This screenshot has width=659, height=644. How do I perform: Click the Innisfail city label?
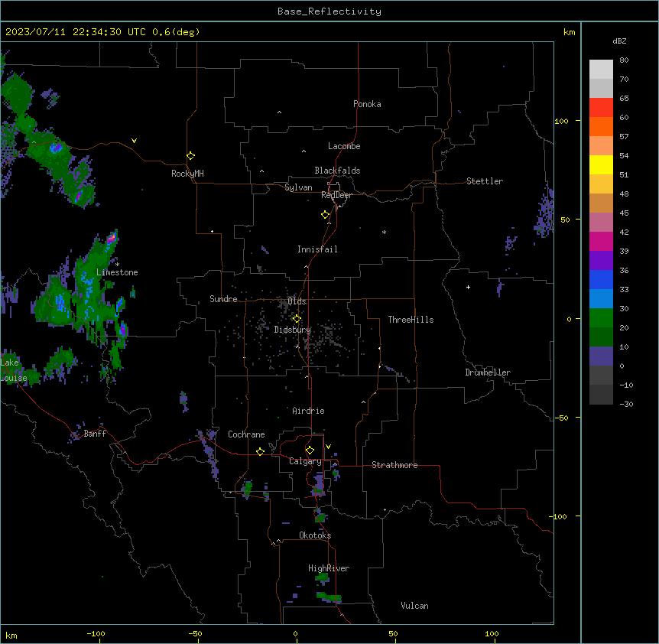tap(317, 249)
